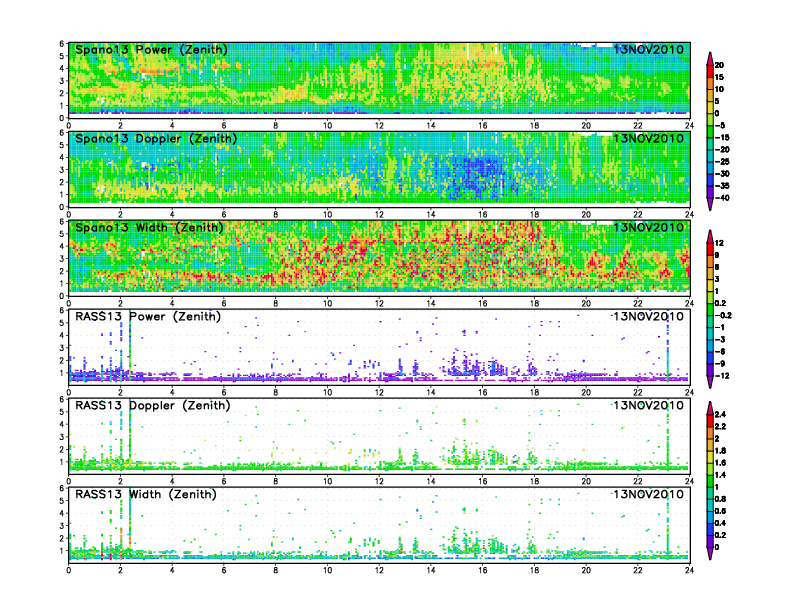792x612 pixels.
Task: Click the 13NOV2010 date in Spano13 Power panel
Action: 648,49
